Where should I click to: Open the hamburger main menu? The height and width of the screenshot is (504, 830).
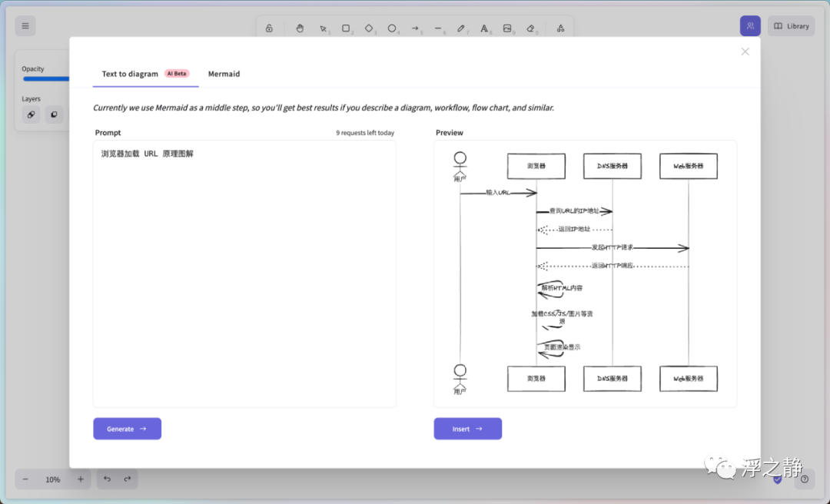point(25,26)
